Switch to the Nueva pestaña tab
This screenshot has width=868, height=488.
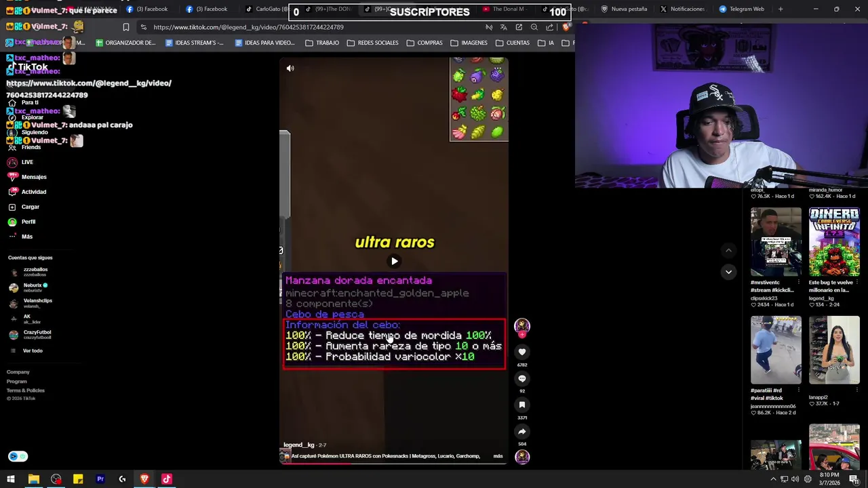point(625,9)
